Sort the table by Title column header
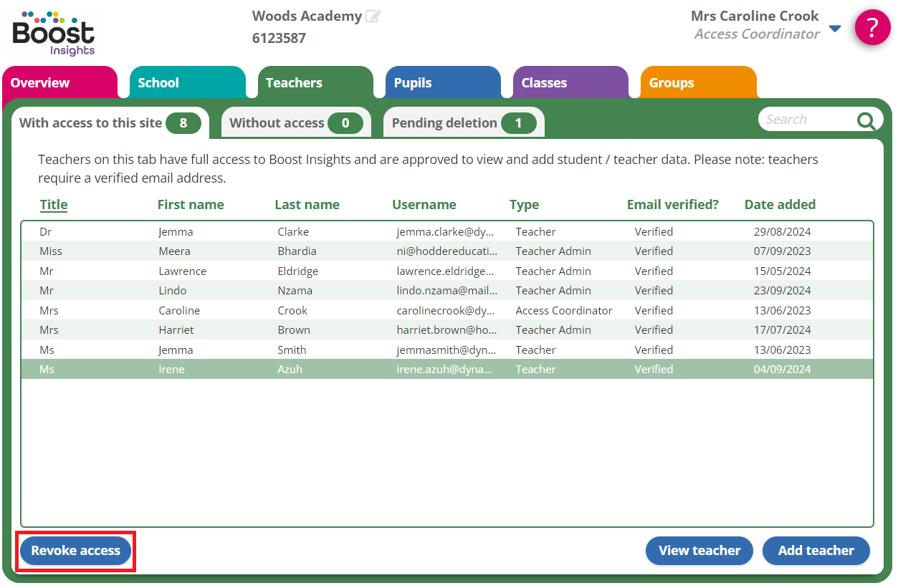The height and width of the screenshot is (588, 898). point(54,205)
